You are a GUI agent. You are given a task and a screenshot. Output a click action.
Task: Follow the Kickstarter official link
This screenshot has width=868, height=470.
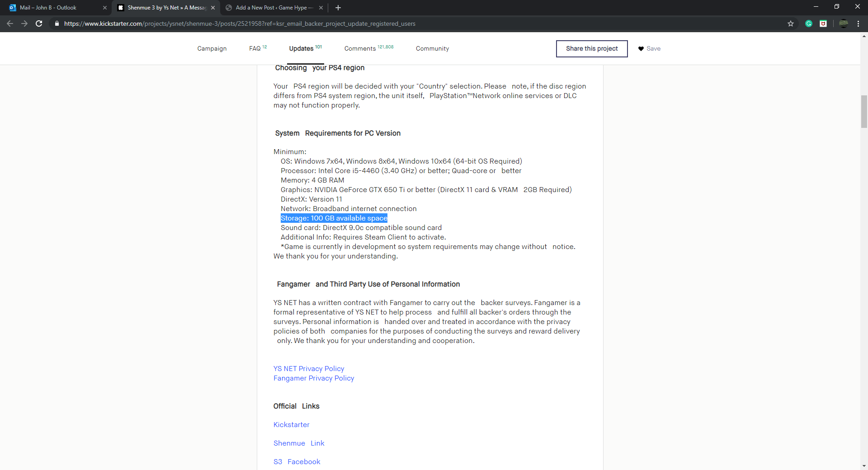pos(292,425)
